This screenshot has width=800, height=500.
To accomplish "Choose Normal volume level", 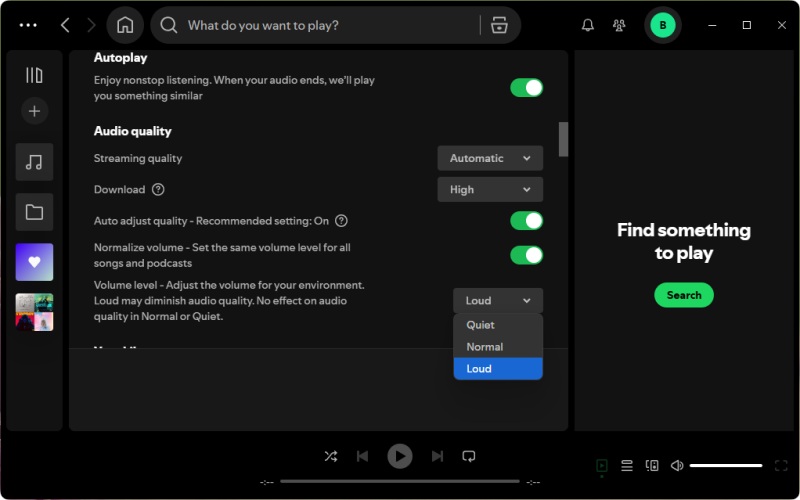I will coord(498,347).
